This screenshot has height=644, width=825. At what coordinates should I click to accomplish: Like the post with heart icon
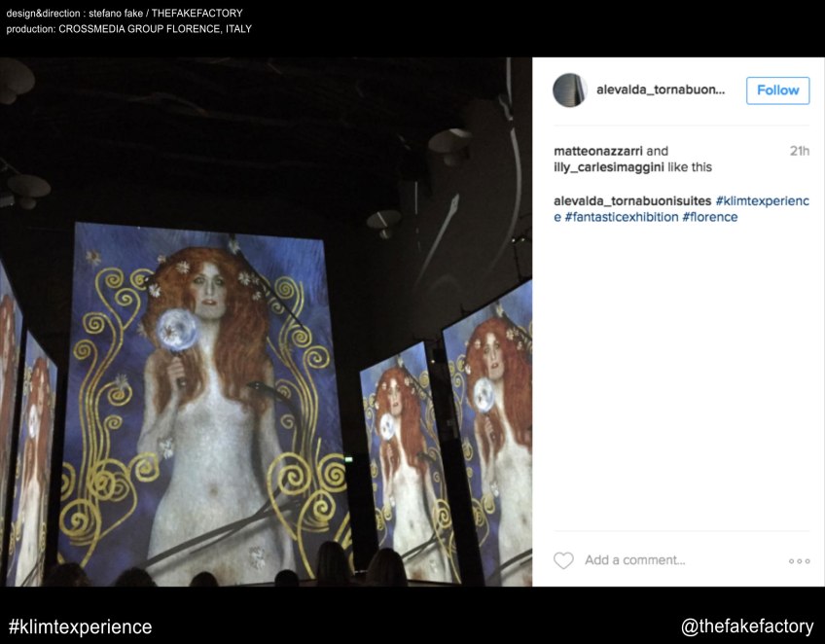(x=563, y=560)
